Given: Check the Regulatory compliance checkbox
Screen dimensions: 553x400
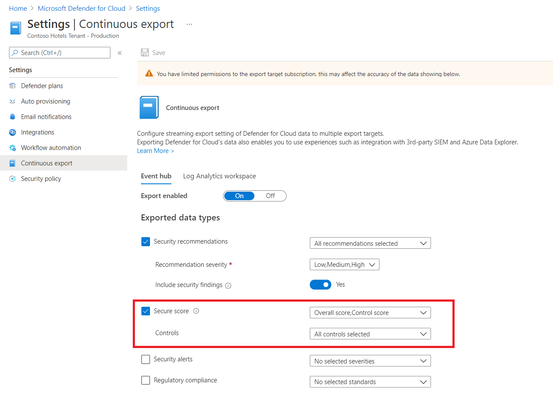Looking at the screenshot, I should click(145, 380).
